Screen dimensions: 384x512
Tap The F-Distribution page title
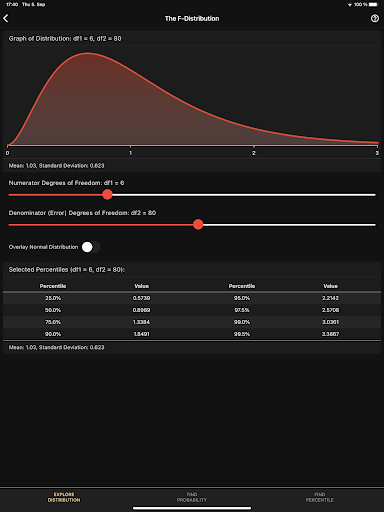coord(192,19)
